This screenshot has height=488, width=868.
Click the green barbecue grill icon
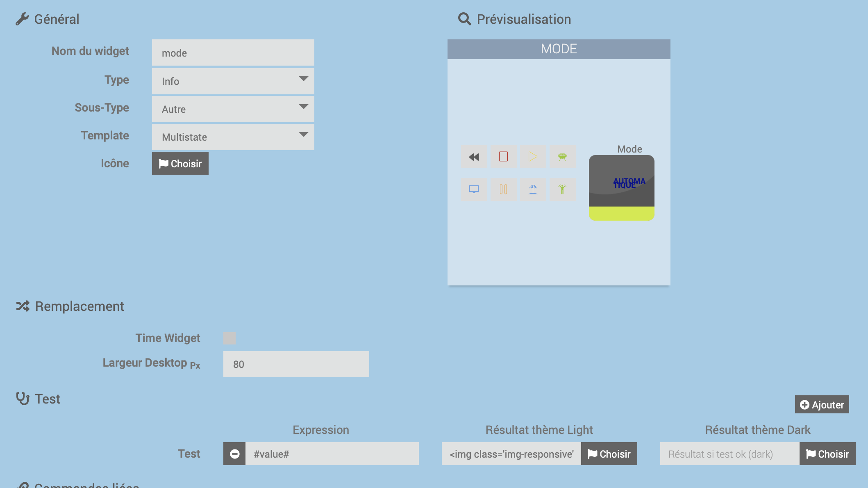pos(562,157)
